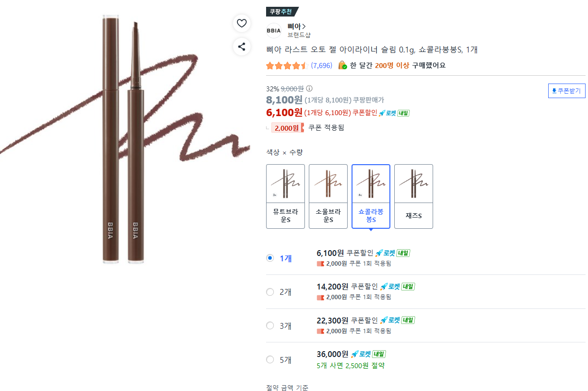Choose the 뮤트브라운S color option
The width and height of the screenshot is (588, 391).
click(x=286, y=196)
